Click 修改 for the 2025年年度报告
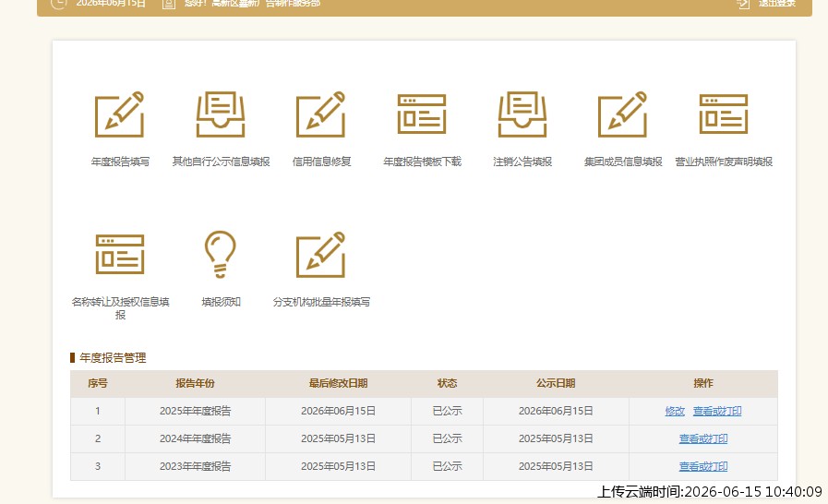Image resolution: width=828 pixels, height=504 pixels. [675, 411]
